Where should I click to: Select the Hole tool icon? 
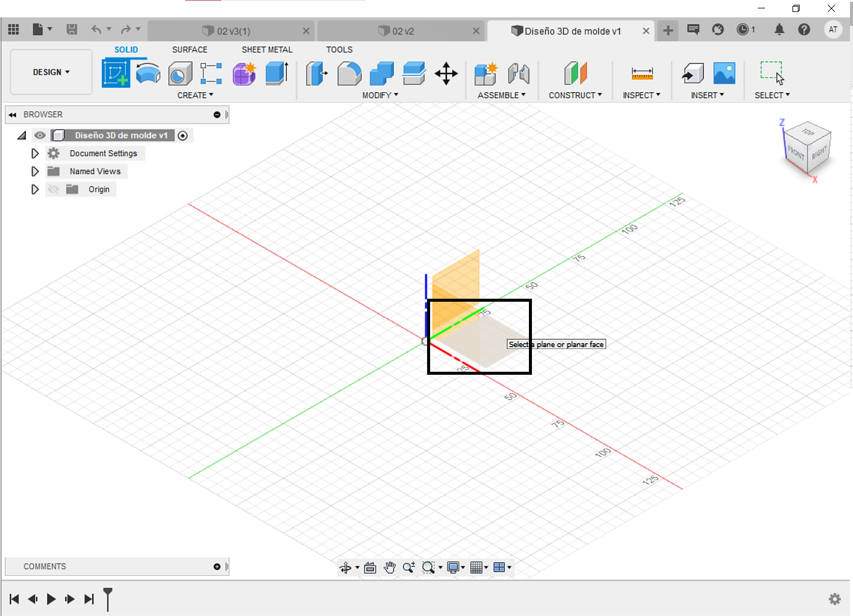[x=180, y=74]
